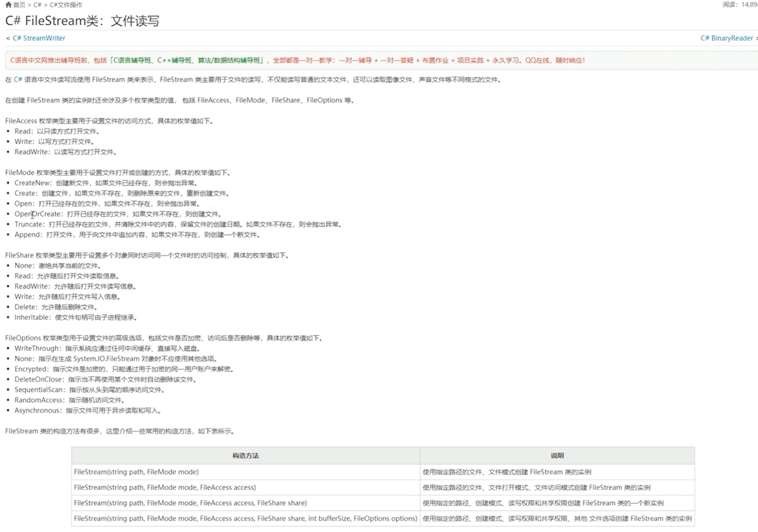Click the 构造方法 table column header
Viewport: 758px width, 532px height.
pos(245,456)
